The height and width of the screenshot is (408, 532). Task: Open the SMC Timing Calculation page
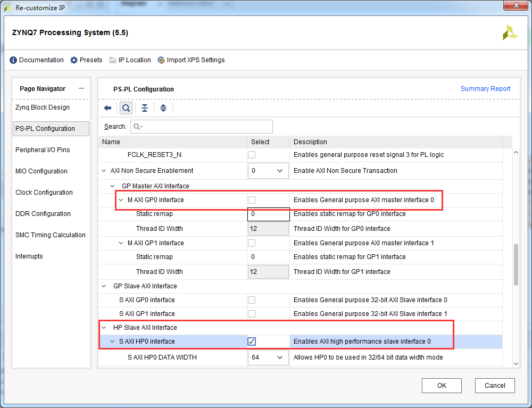click(51, 235)
